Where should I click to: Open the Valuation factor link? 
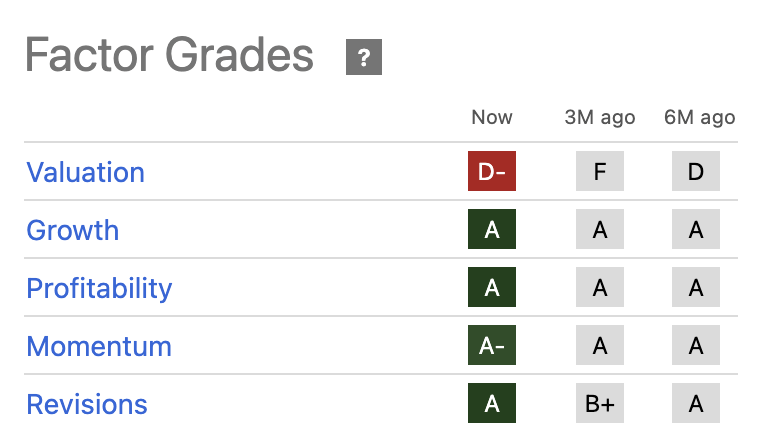point(85,172)
